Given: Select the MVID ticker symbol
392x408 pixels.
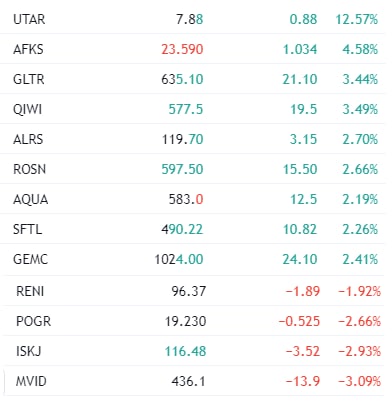Looking at the screenshot, I should 31,381.
